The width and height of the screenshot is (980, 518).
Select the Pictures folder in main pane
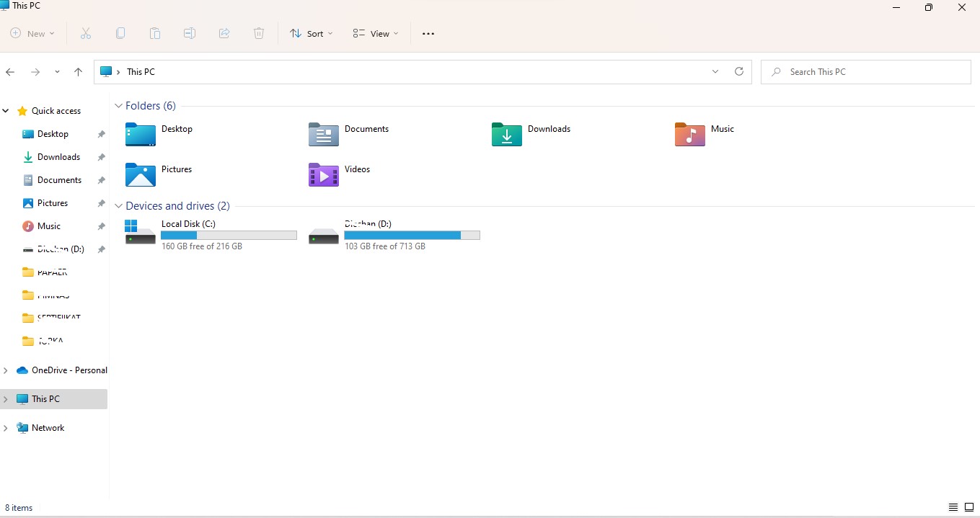point(159,174)
